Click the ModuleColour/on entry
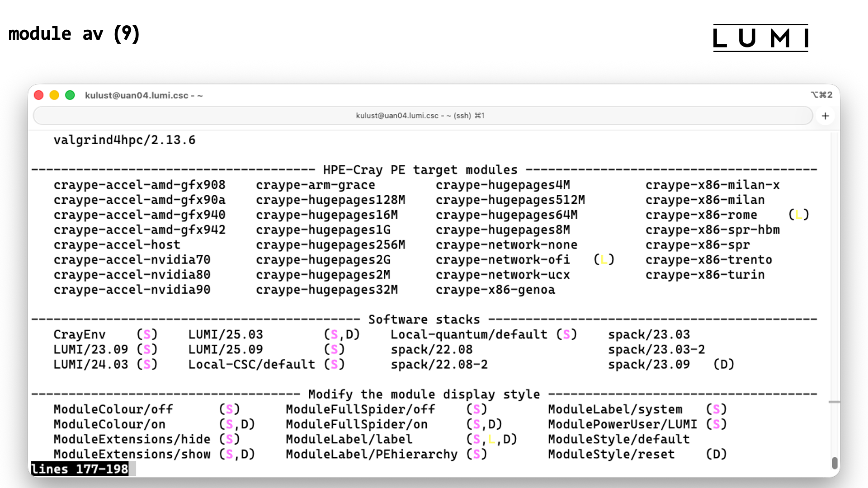Viewport: 868px width, 488px height. 109,424
